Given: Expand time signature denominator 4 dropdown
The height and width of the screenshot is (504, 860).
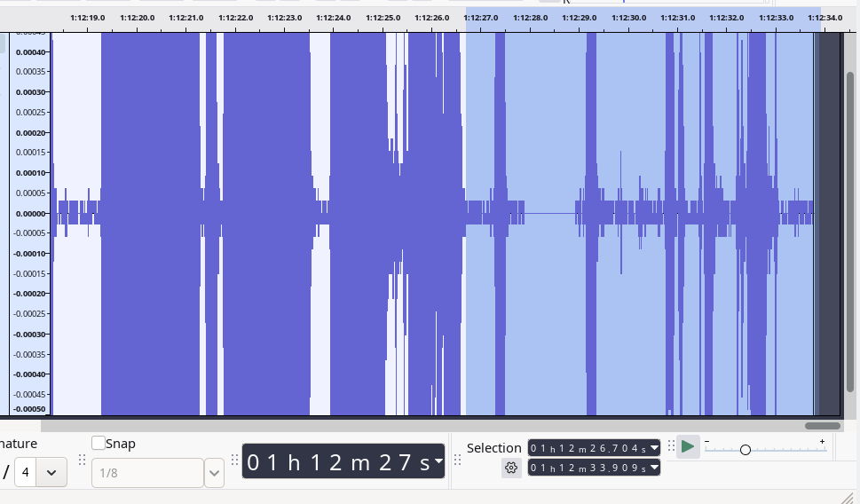Looking at the screenshot, I should [51, 473].
